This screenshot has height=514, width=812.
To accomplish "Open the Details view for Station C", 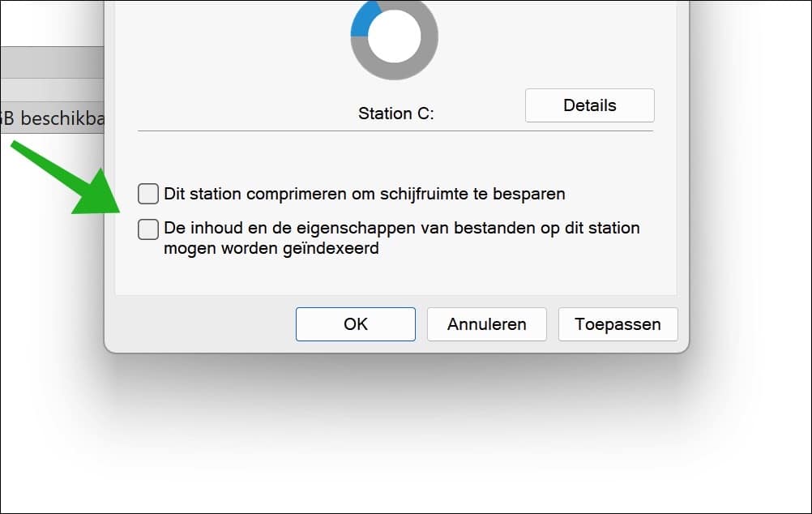I will 589,105.
